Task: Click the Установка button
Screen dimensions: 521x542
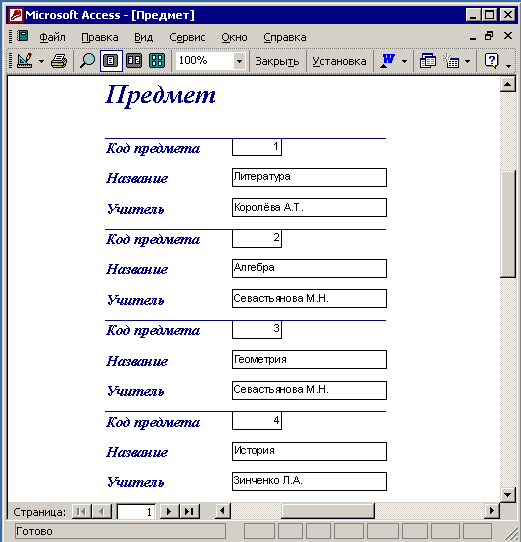Action: 339,61
